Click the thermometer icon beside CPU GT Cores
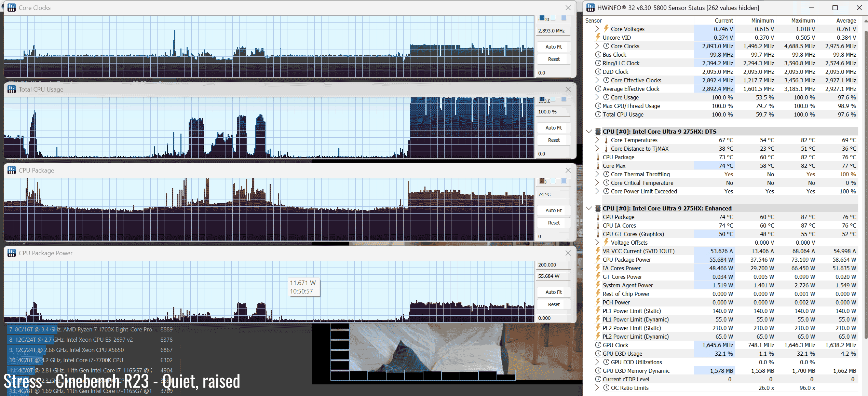Image resolution: width=868 pixels, height=396 pixels. point(598,234)
